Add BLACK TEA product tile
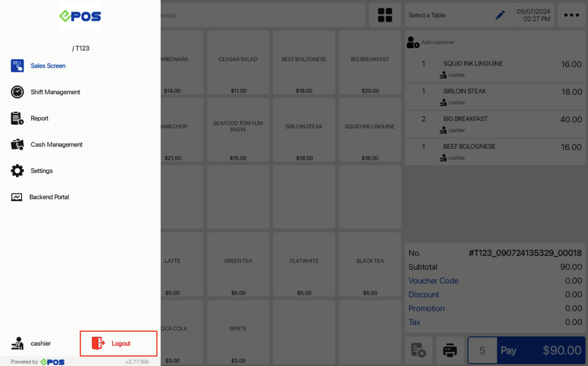This screenshot has width=588, height=366. (x=370, y=265)
